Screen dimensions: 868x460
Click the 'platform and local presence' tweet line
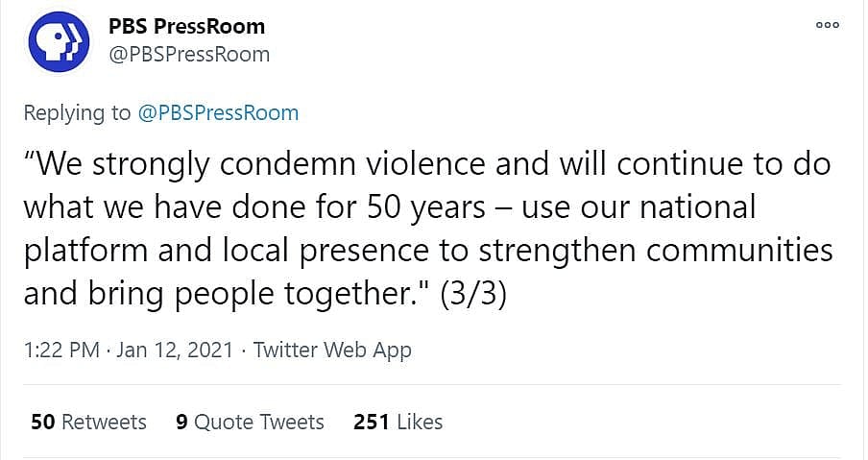coord(427,249)
